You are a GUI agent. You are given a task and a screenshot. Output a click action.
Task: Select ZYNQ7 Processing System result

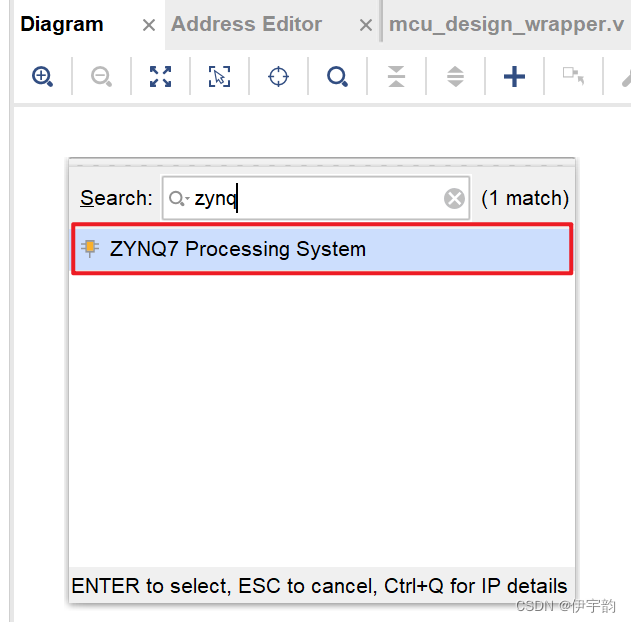coord(322,249)
